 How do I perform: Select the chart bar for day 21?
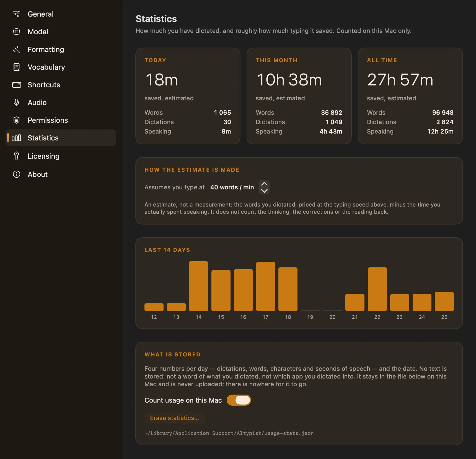pyautogui.click(x=355, y=302)
